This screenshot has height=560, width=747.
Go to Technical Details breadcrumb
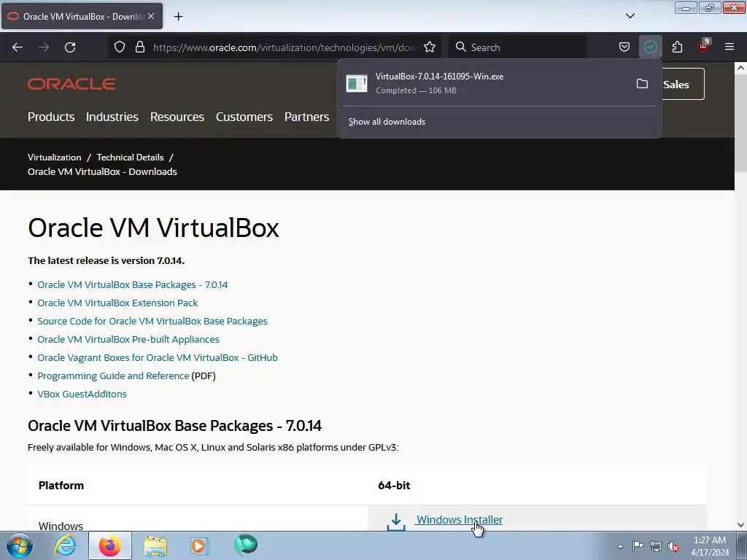[x=130, y=157]
